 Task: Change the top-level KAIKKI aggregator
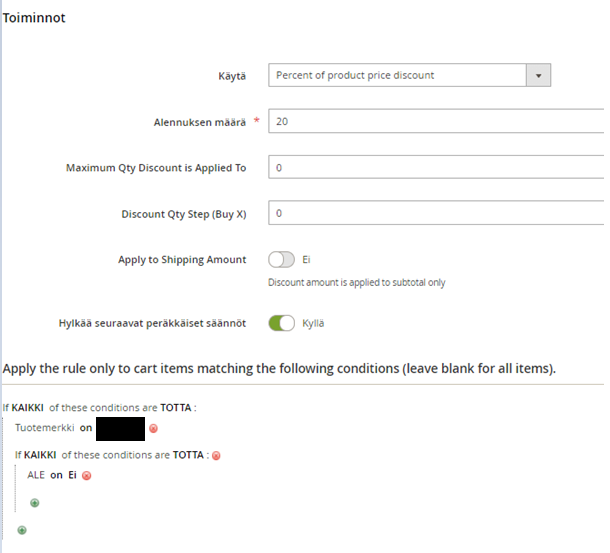tap(27, 409)
